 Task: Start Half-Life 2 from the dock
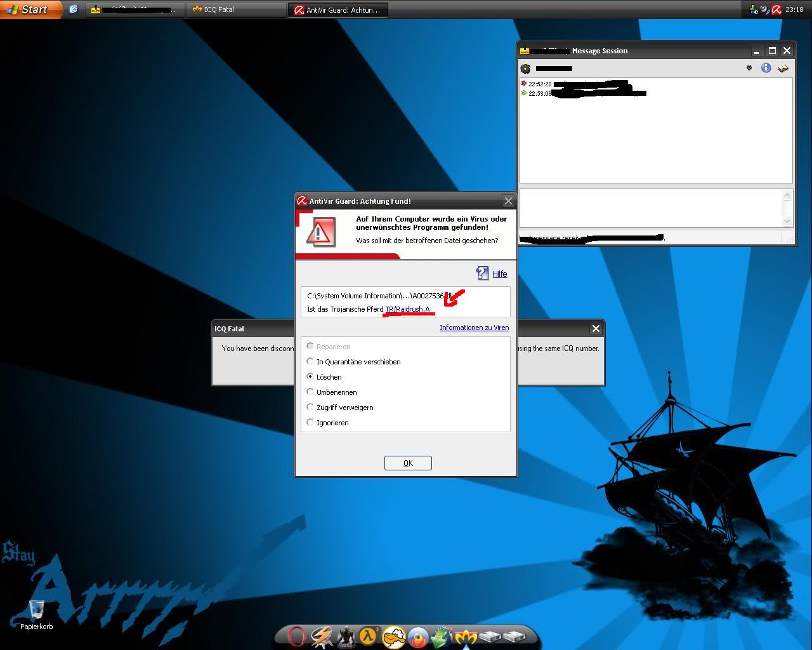tap(369, 635)
